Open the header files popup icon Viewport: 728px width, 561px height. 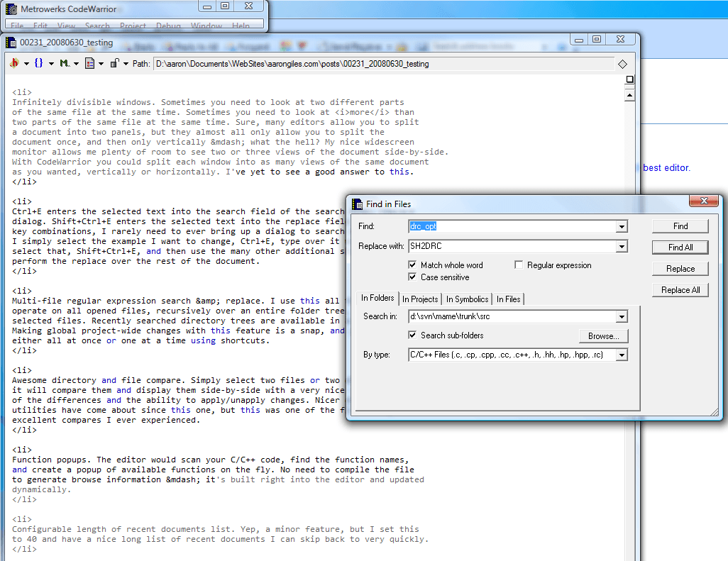14,63
